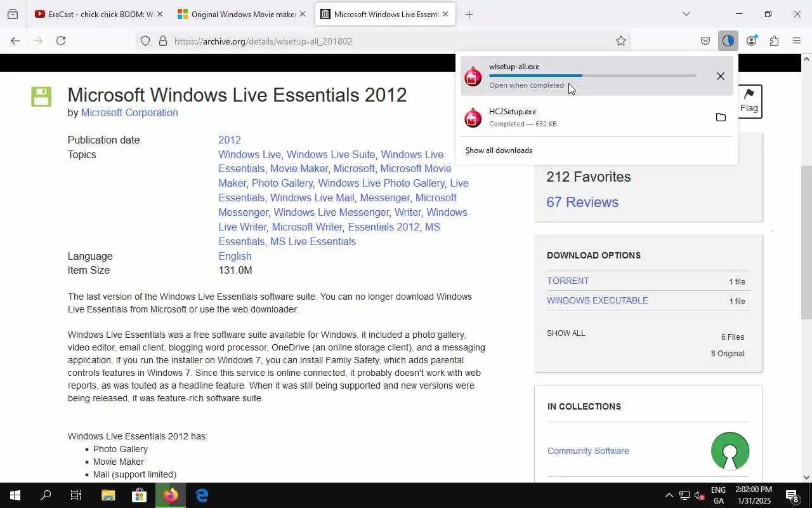The height and width of the screenshot is (508, 812).
Task: Open the taskbar clock and date
Action: pos(754,495)
